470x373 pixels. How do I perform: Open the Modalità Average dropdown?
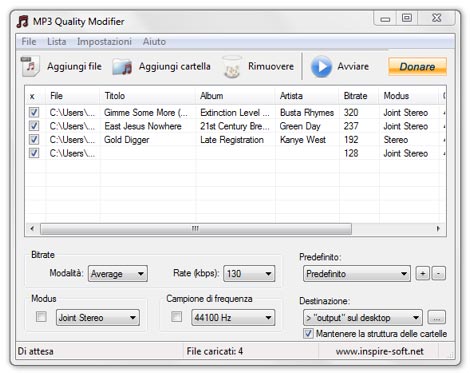[x=118, y=274]
